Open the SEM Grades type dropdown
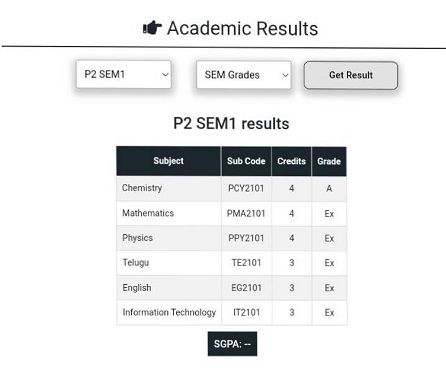The width and height of the screenshot is (446, 384). (244, 75)
